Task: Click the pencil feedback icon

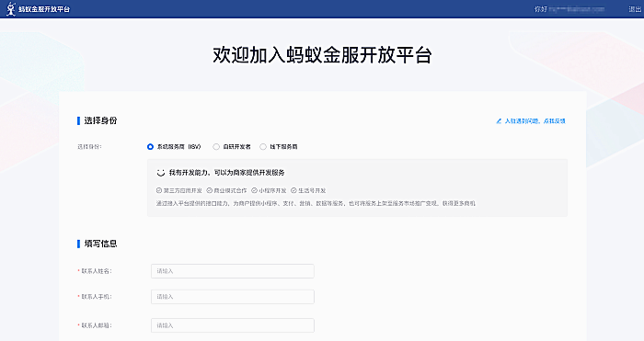Action: coord(499,121)
